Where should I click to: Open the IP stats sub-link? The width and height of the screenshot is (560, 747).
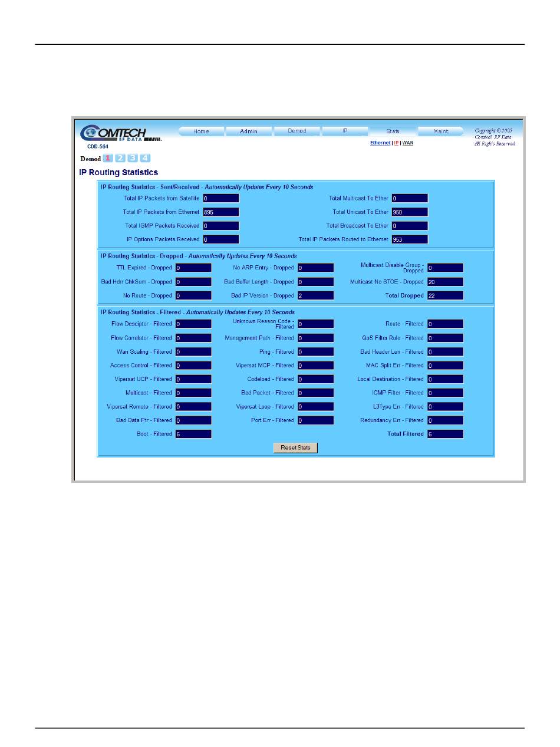click(397, 143)
